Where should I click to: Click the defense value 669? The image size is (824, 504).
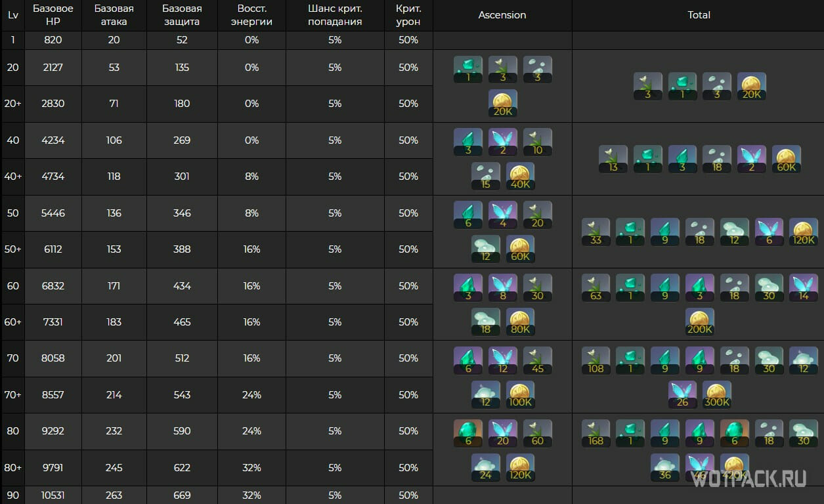(182, 495)
